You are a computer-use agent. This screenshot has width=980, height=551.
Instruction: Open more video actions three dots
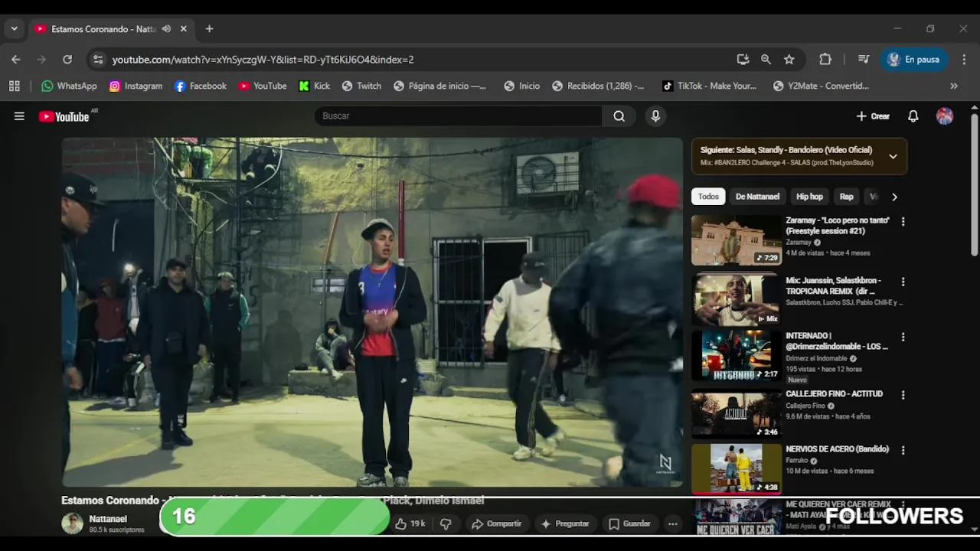click(672, 524)
